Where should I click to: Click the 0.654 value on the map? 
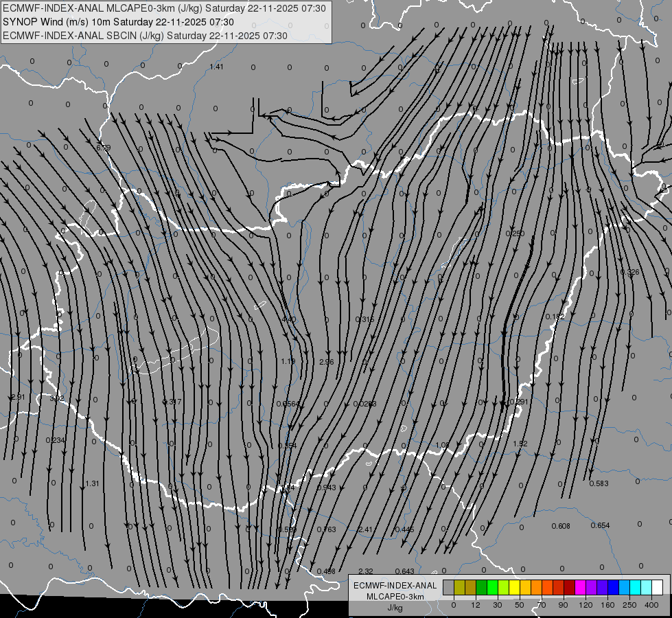[600, 526]
